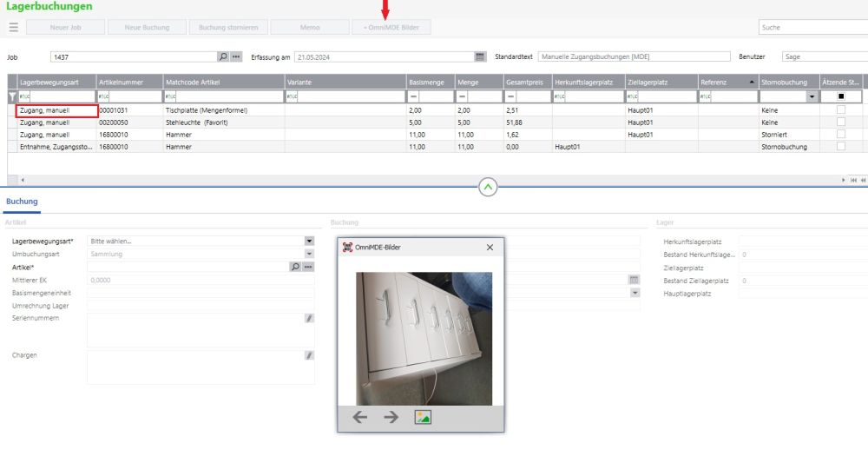Collapse panel with the green chevron
The image size is (868, 450).
[488, 187]
